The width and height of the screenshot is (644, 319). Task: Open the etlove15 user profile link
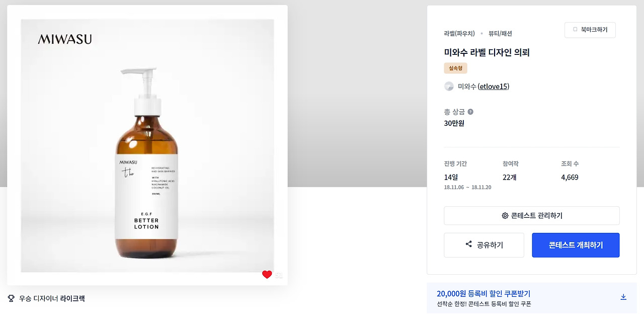point(493,87)
